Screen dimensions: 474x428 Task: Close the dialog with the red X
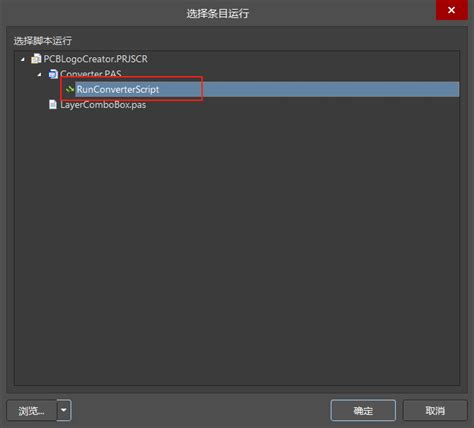pos(452,10)
